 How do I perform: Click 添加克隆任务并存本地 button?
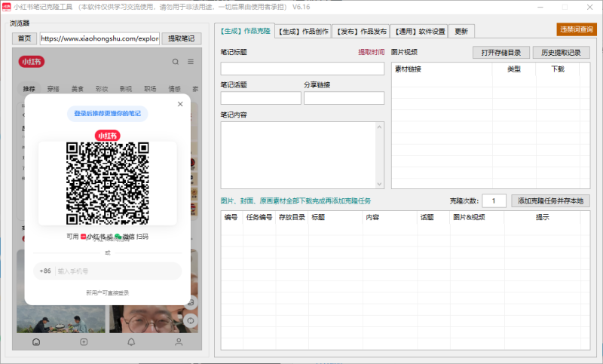(x=550, y=200)
